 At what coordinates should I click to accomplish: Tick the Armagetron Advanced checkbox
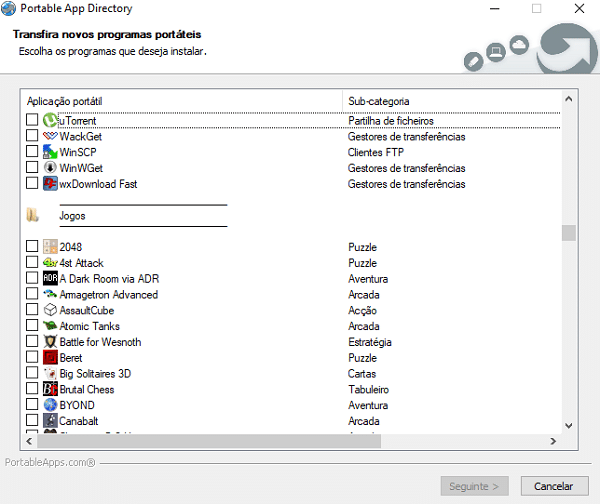pyautogui.click(x=32, y=293)
